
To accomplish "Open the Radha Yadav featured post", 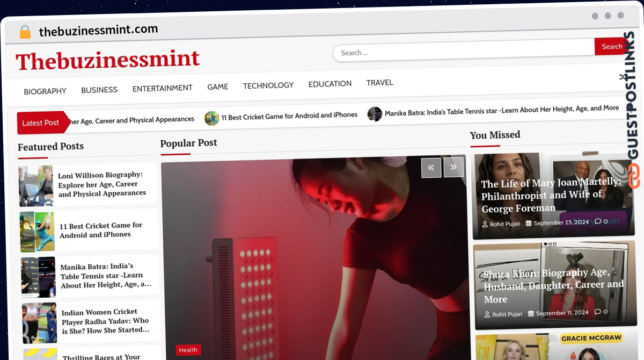I will tap(105, 321).
